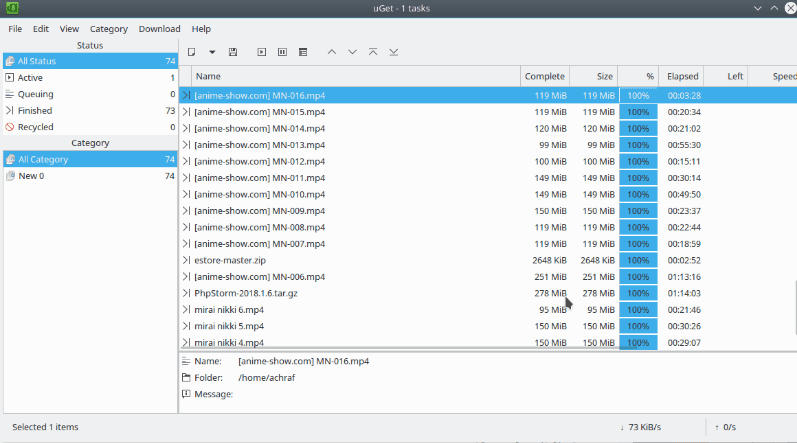This screenshot has width=797, height=443.
Task: Click the Name detail field in summary pane
Action: click(303, 361)
